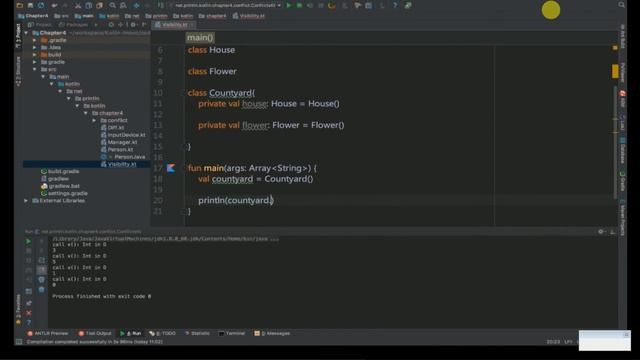The height and width of the screenshot is (360, 640).
Task: Click the Find magnifier icon in the toolbar
Action: (x=112, y=5)
